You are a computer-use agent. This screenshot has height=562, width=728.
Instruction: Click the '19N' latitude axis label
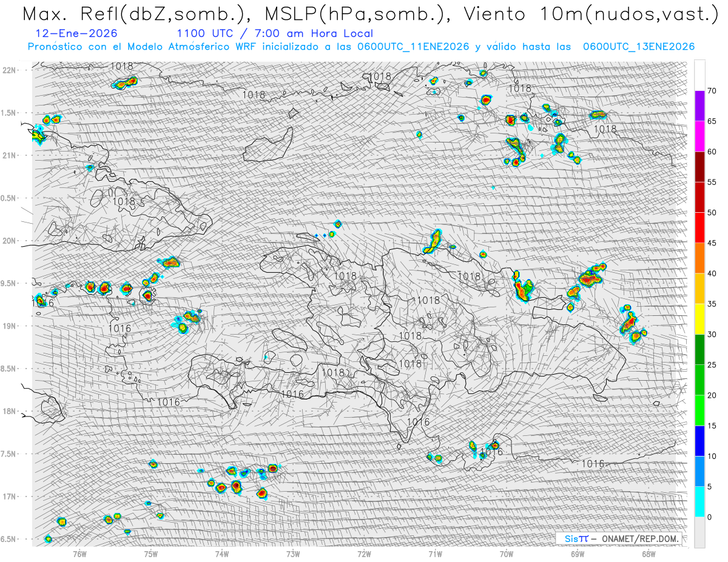[10, 326]
